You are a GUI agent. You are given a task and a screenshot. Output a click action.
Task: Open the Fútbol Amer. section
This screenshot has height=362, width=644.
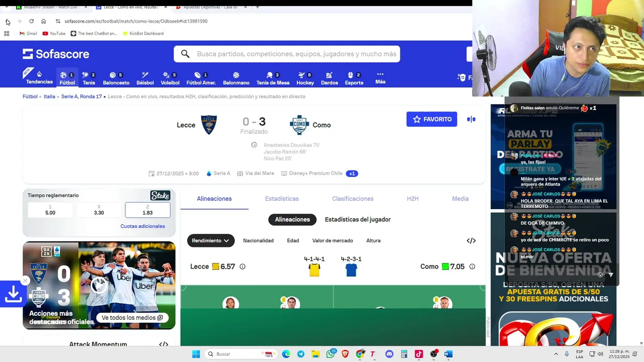(x=201, y=78)
